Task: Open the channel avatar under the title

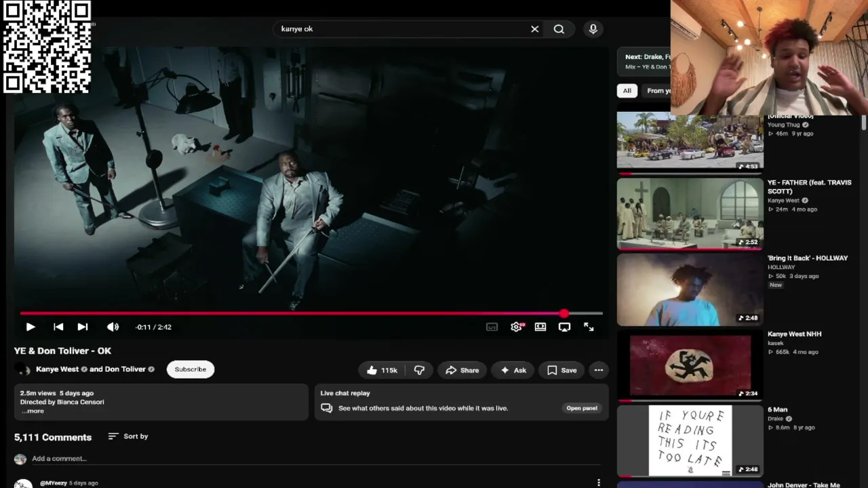Action: (x=23, y=369)
